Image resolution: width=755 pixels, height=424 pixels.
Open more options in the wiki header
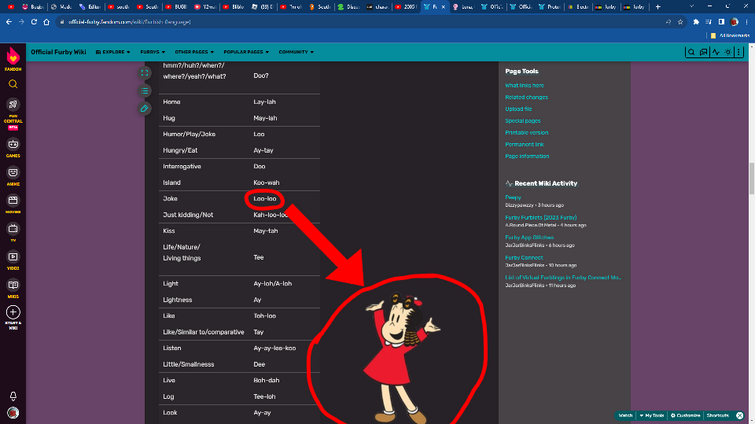click(740, 52)
